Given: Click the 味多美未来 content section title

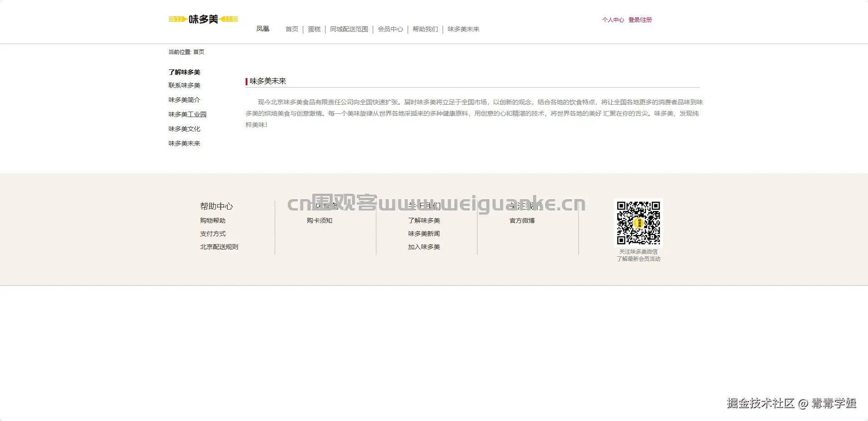Looking at the screenshot, I should (268, 81).
